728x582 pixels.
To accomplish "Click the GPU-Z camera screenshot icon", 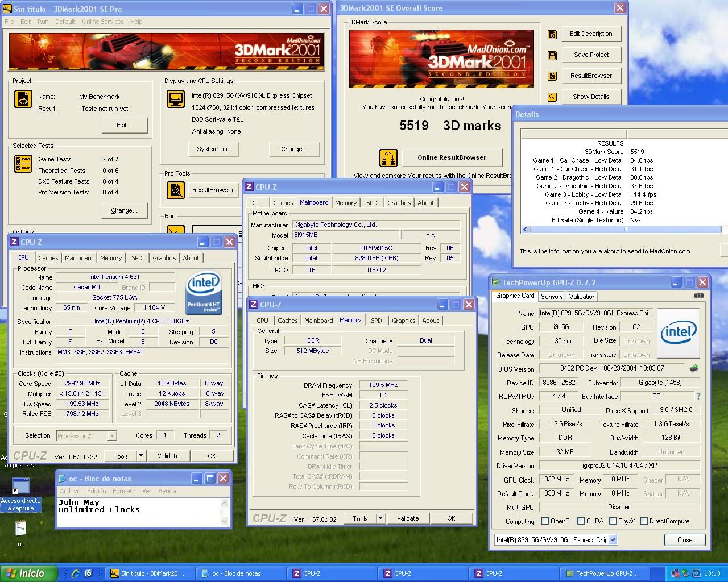I will [x=699, y=296].
